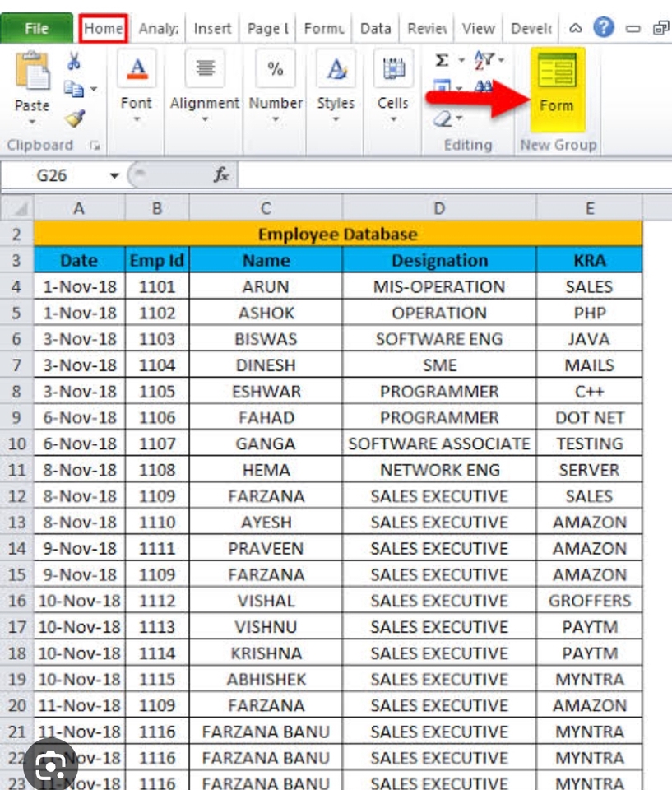Select column C header
Viewport: 672px width, 790px height.
(266, 208)
